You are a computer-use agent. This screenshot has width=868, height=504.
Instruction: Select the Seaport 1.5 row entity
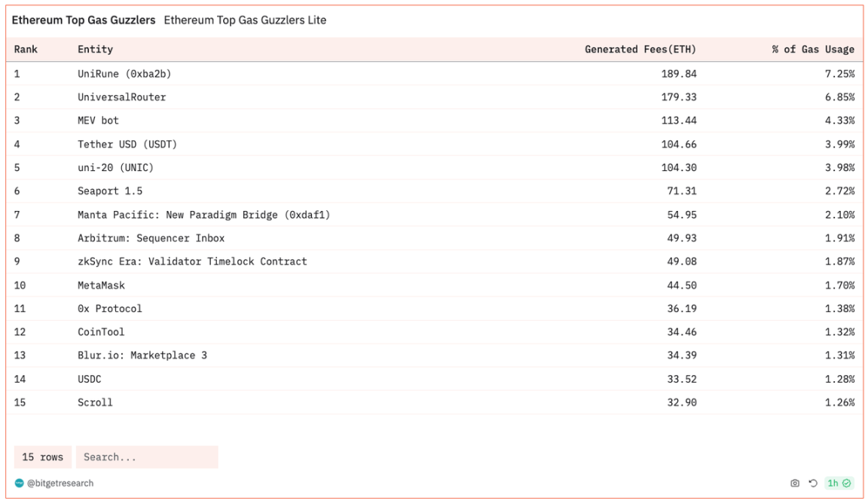tap(110, 191)
